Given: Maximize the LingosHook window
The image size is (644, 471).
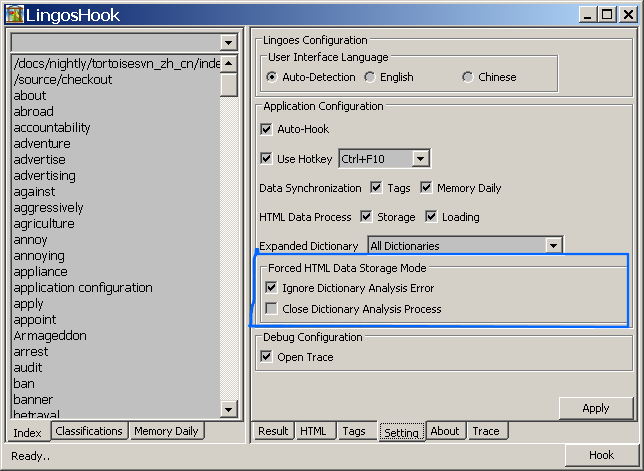Looking at the screenshot, I should (x=607, y=15).
